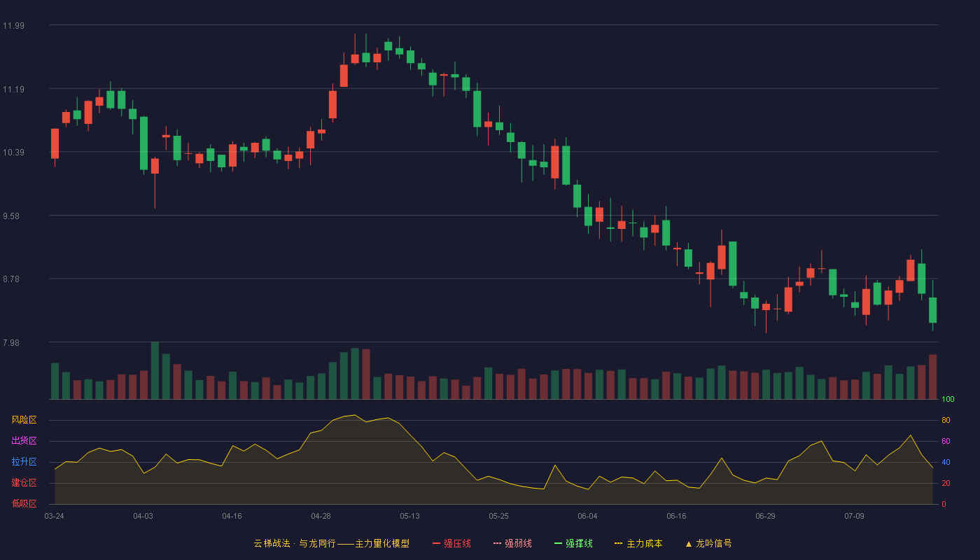Click the 10.39 price axis label
The width and height of the screenshot is (980, 560).
[x=13, y=153]
